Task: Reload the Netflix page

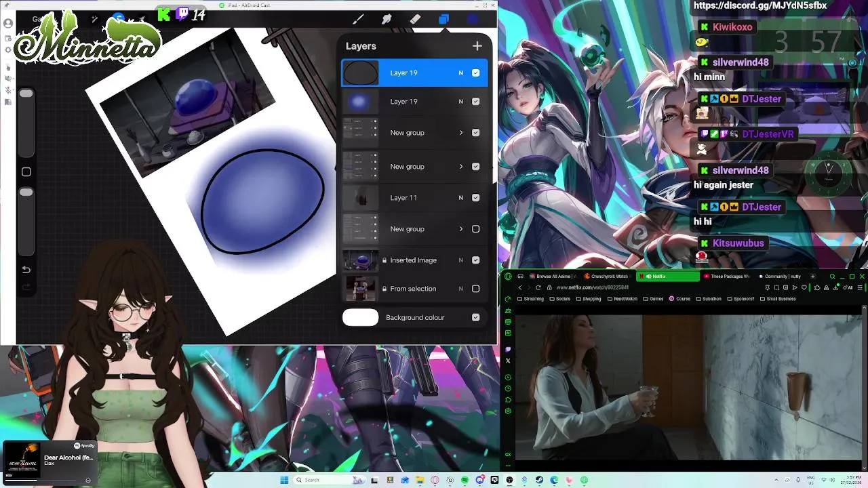Action: [x=538, y=287]
